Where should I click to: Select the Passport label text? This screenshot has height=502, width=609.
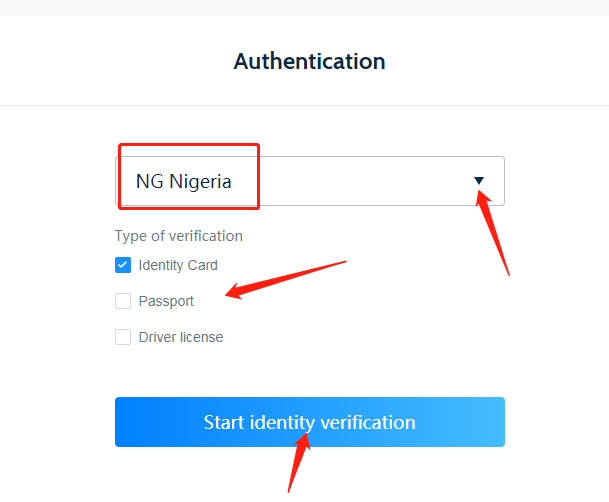[x=166, y=301]
